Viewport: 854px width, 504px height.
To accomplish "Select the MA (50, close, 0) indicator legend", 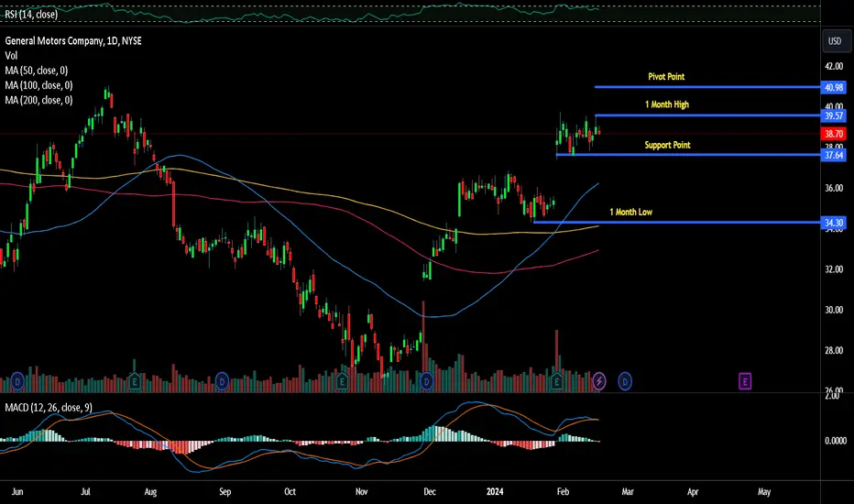I will click(x=36, y=71).
